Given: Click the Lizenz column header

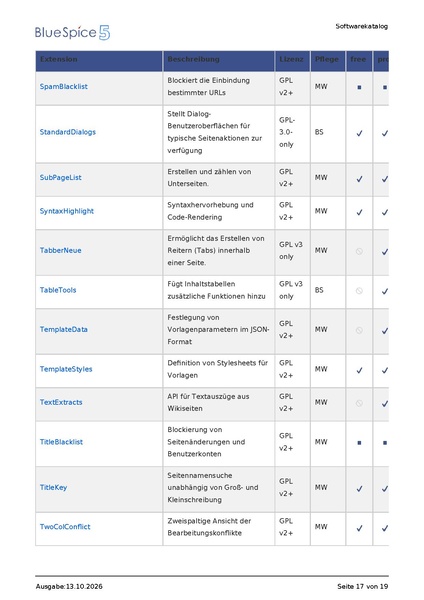Looking at the screenshot, I should point(292,61).
